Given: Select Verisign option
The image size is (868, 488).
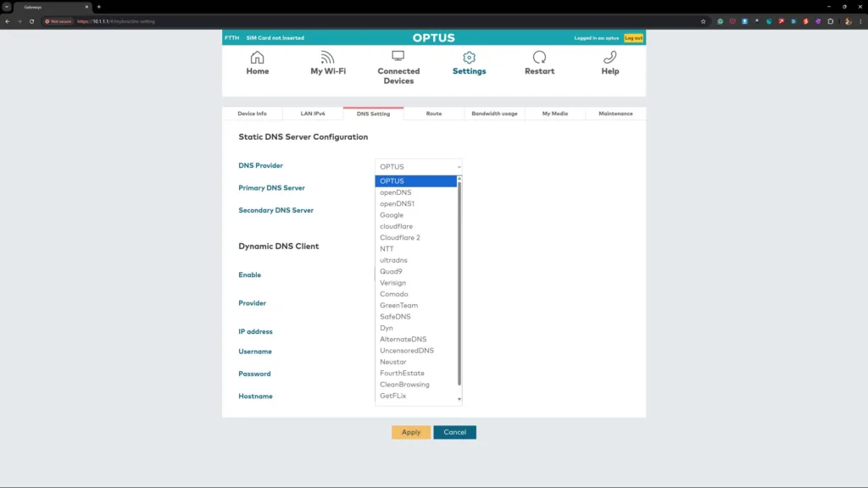Looking at the screenshot, I should [415, 283].
